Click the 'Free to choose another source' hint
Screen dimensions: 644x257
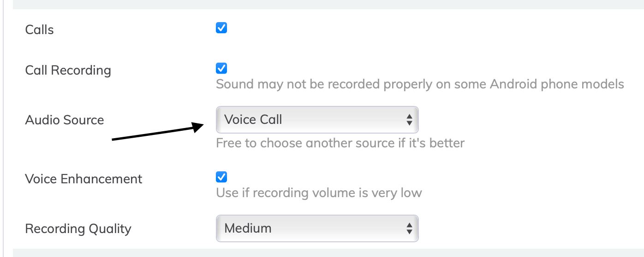point(340,143)
